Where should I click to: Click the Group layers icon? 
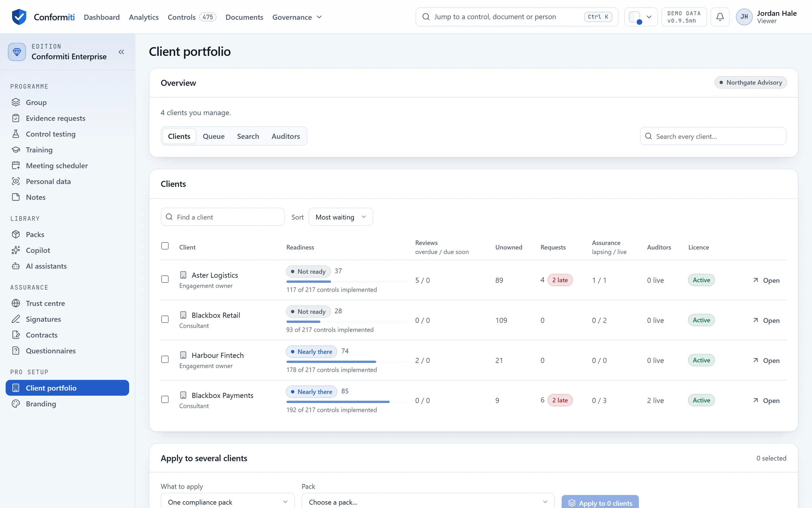click(16, 102)
